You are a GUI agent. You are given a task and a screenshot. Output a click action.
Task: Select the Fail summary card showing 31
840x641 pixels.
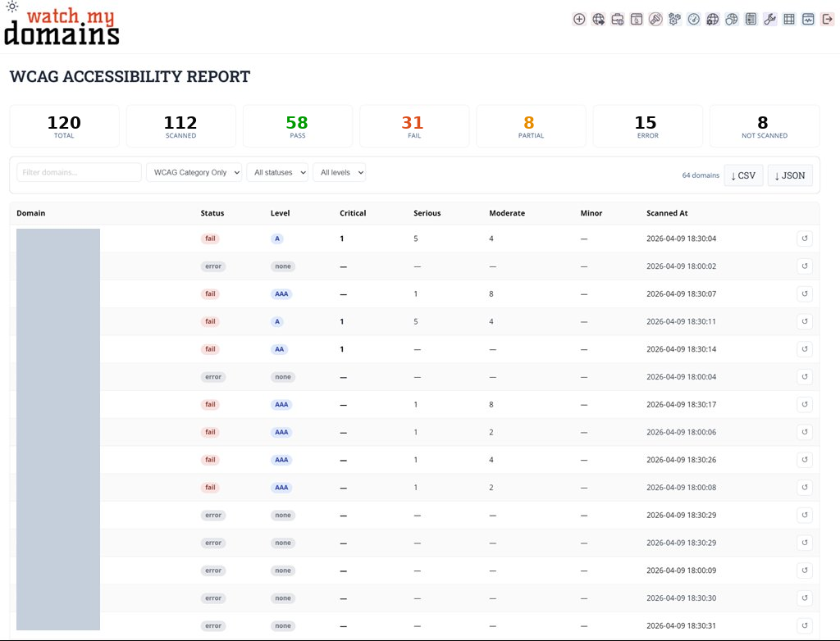pos(414,126)
